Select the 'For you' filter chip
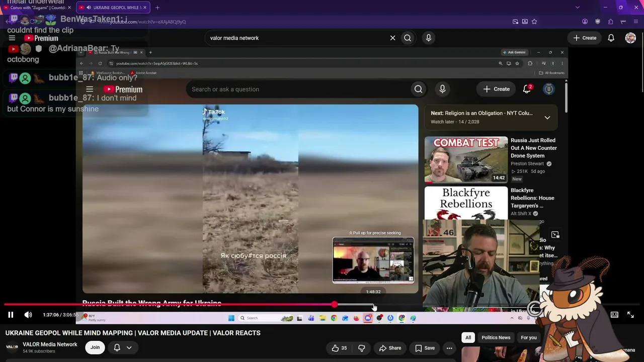The width and height of the screenshot is (644, 362). coord(529,337)
